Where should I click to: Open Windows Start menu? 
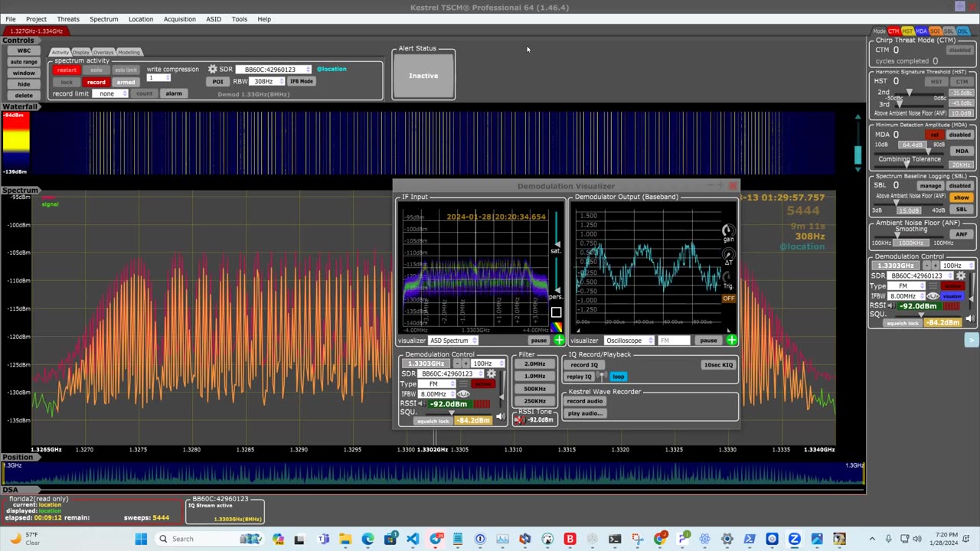coord(141,539)
